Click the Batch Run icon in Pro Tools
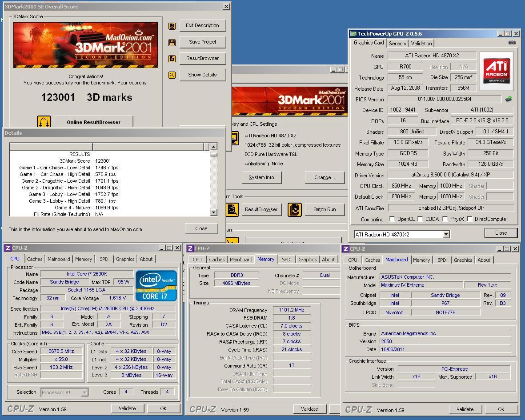Screen dimensions: 525x420 [x=295, y=210]
